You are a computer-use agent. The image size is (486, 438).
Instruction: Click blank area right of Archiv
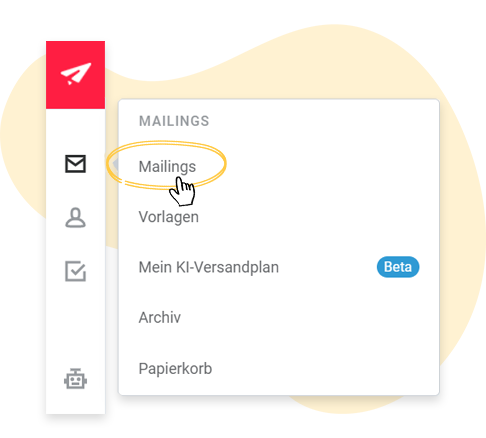(307, 317)
